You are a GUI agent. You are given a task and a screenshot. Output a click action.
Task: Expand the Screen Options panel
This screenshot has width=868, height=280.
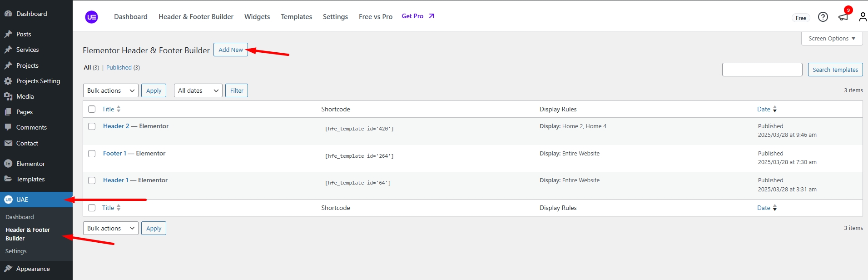(x=831, y=39)
